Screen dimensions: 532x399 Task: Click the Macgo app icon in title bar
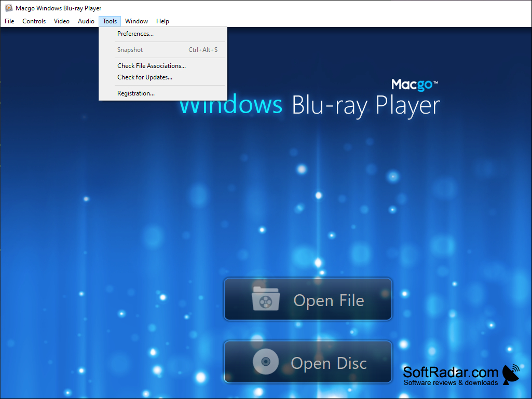coord(8,8)
